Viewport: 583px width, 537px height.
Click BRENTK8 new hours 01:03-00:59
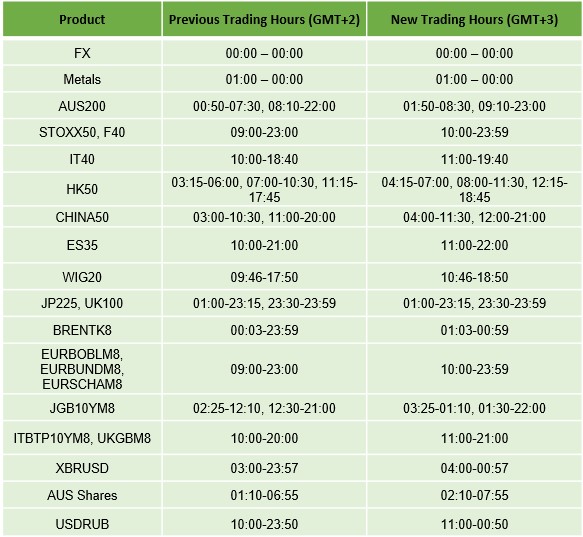[x=474, y=330]
